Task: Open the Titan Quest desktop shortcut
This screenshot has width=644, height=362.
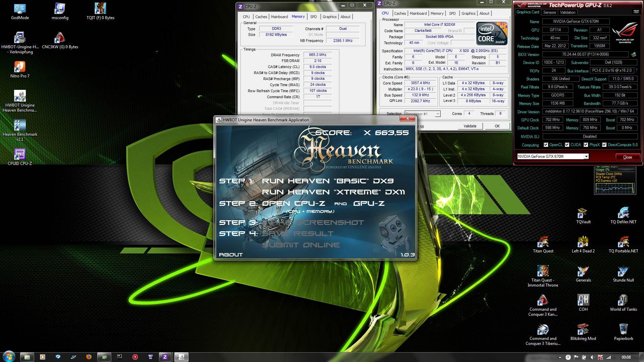Action: [543, 245]
